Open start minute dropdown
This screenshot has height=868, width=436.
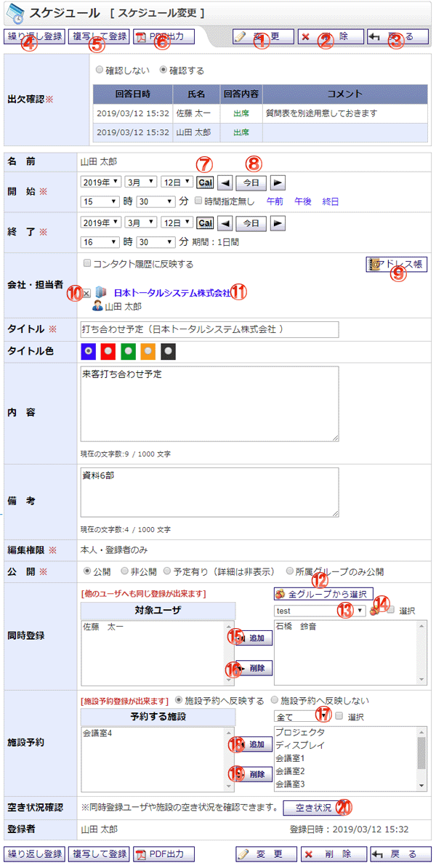point(156,201)
